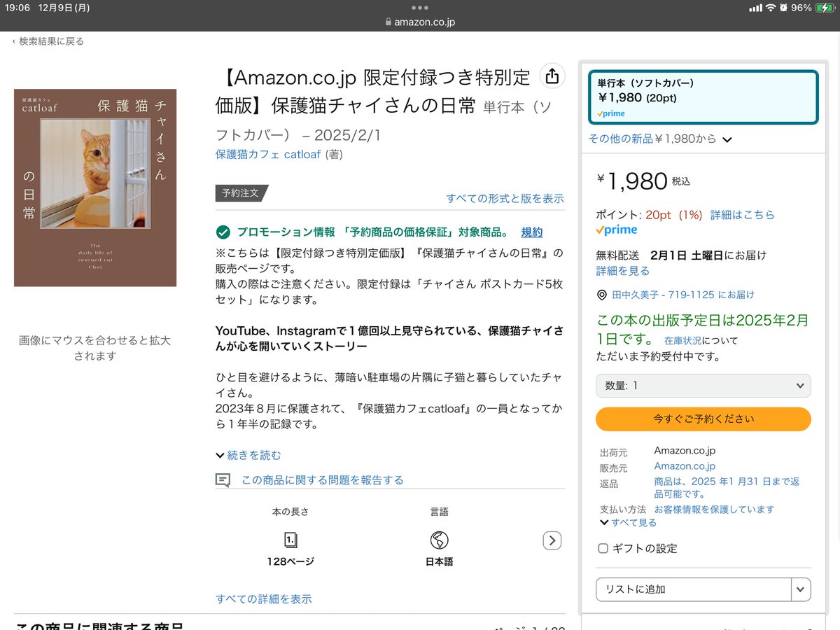Viewport: 840px width, 630px height.
Task: Click the ¥1,980 税込 price
Action: [x=643, y=181]
